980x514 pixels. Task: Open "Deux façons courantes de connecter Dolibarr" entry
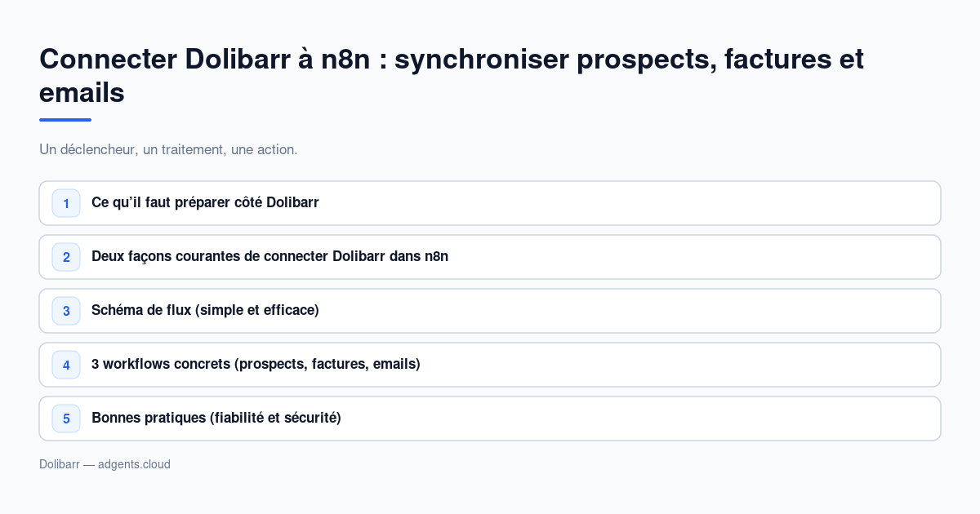490,257
